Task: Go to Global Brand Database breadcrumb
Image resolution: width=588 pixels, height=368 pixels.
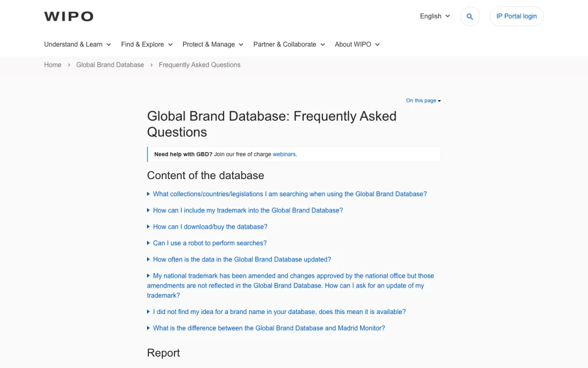Action: 110,65
